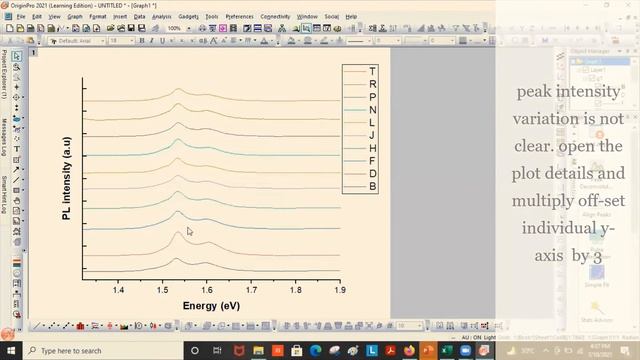
Task: Click the legend entry T
Action: point(360,71)
